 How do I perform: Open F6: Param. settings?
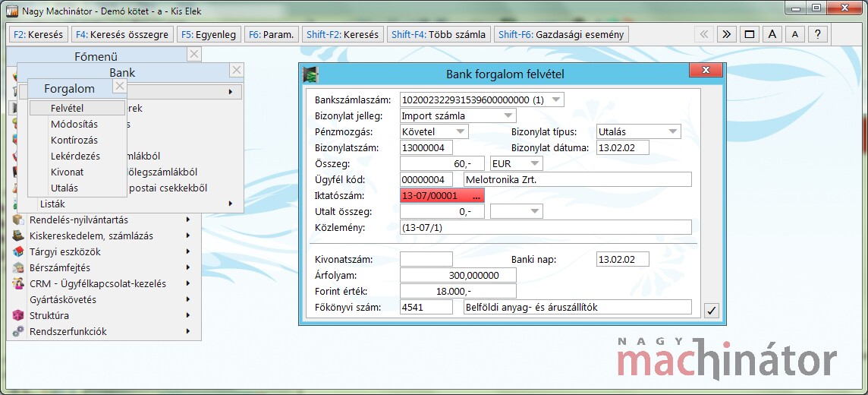(x=271, y=34)
